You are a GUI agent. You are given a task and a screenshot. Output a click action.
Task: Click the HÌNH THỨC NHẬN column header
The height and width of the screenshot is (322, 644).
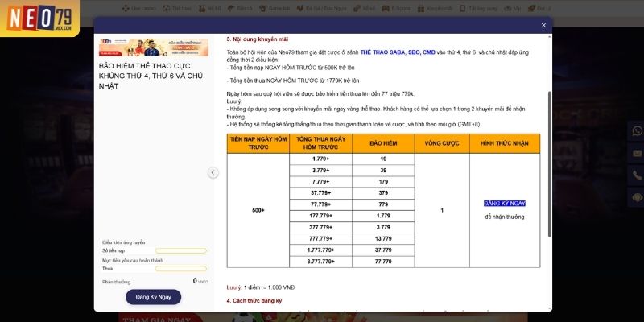tap(505, 143)
